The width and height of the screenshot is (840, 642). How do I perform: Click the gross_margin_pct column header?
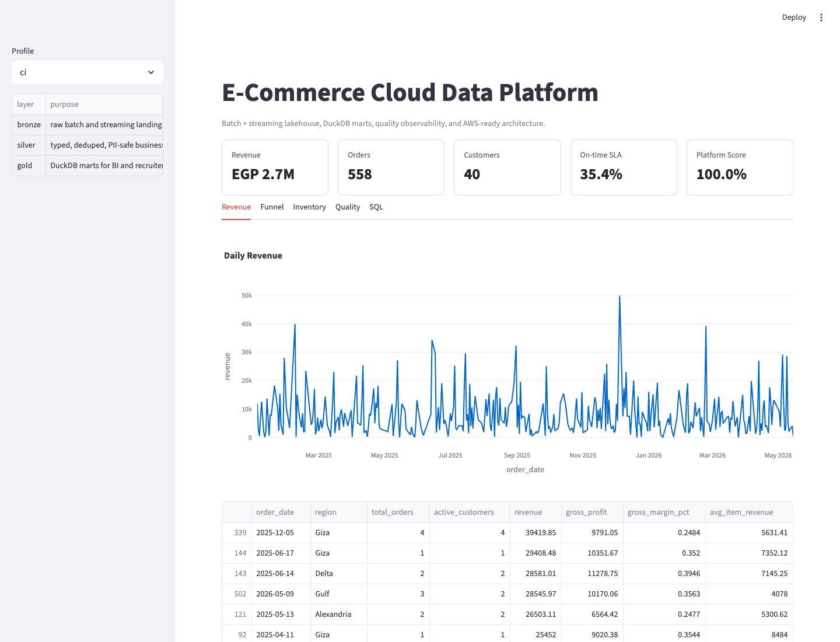664,512
